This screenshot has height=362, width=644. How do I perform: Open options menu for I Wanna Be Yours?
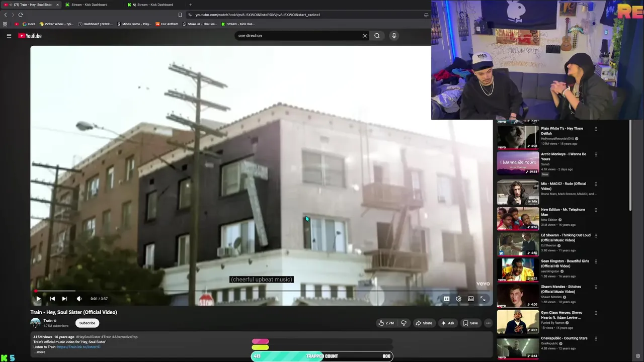tap(596, 154)
